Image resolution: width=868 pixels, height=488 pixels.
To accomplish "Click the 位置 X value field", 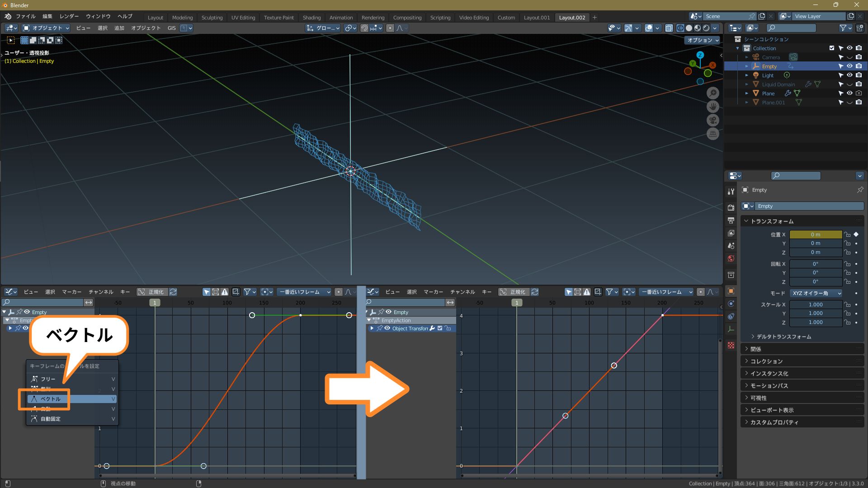I will (x=815, y=235).
